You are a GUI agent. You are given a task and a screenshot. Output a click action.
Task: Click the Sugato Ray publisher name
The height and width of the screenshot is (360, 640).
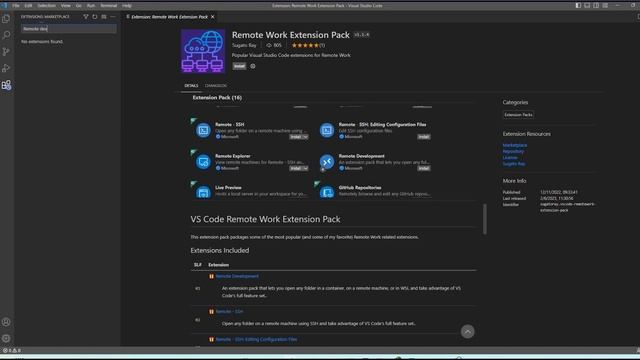pyautogui.click(x=244, y=45)
